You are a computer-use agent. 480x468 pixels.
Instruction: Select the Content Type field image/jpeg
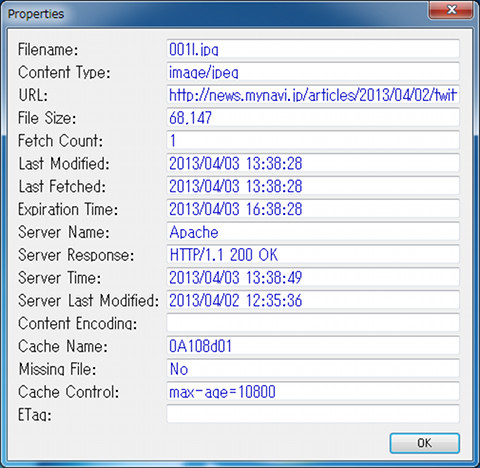tap(313, 72)
